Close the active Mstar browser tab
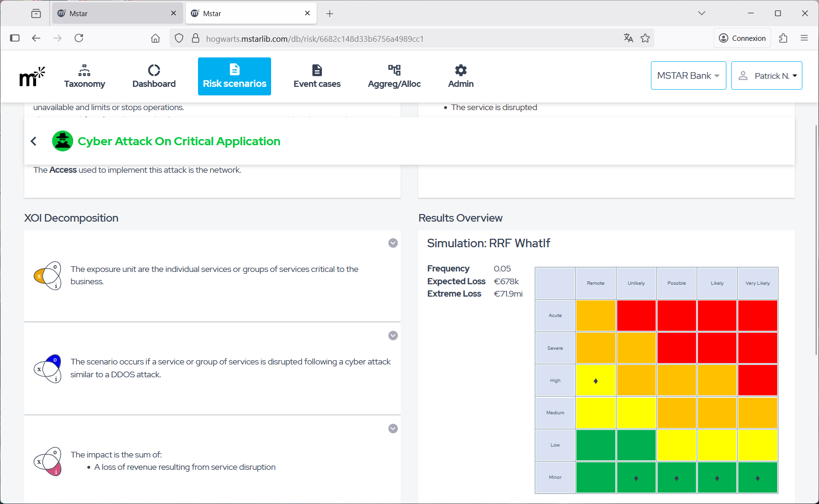 307,13
